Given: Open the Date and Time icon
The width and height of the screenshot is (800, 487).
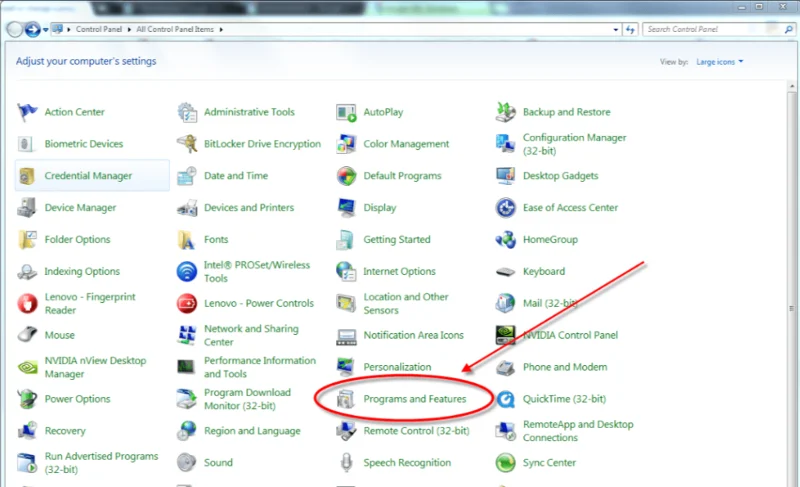Looking at the screenshot, I should (x=187, y=176).
